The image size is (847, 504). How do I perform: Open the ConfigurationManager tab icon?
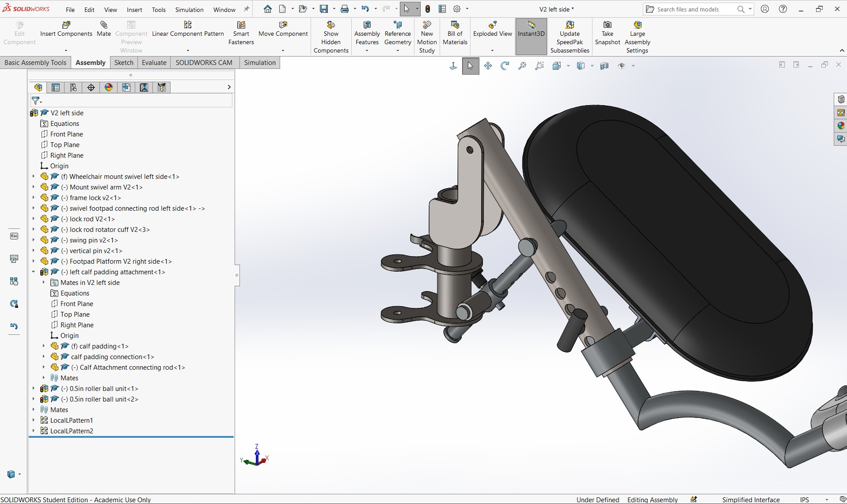tap(73, 87)
